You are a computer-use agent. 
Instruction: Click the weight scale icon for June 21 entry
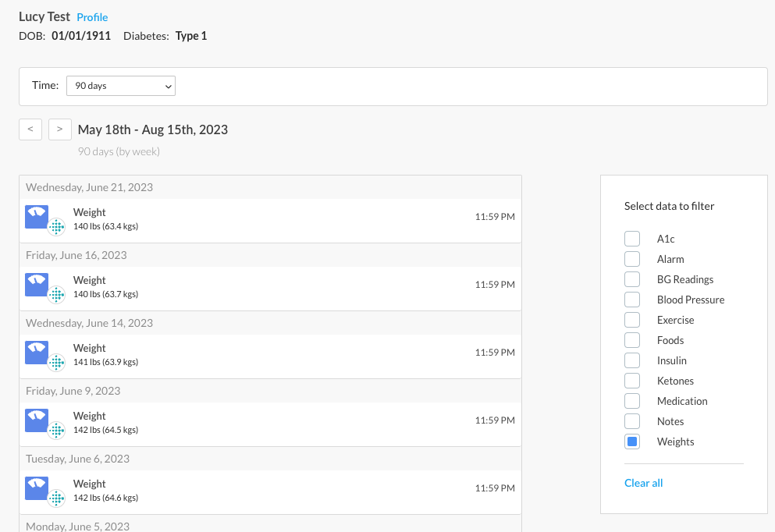(37, 216)
